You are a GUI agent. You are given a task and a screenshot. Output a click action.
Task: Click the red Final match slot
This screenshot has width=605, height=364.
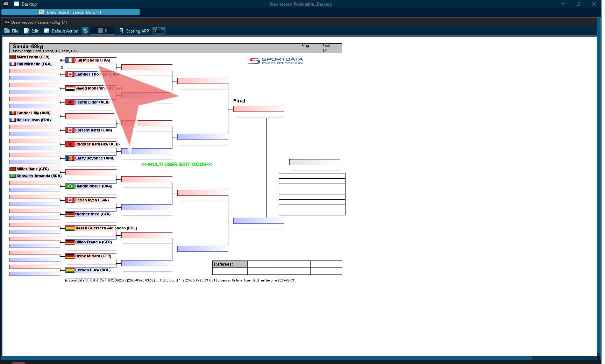[258, 109]
